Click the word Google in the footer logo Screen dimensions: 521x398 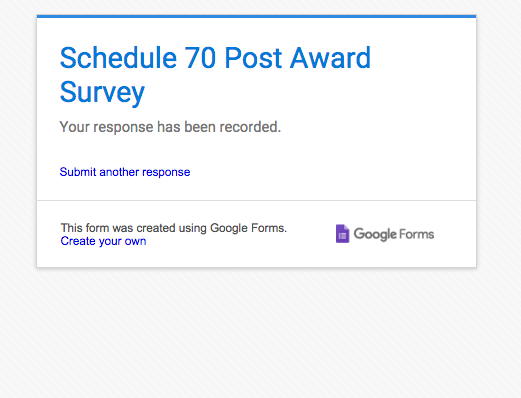tap(375, 234)
